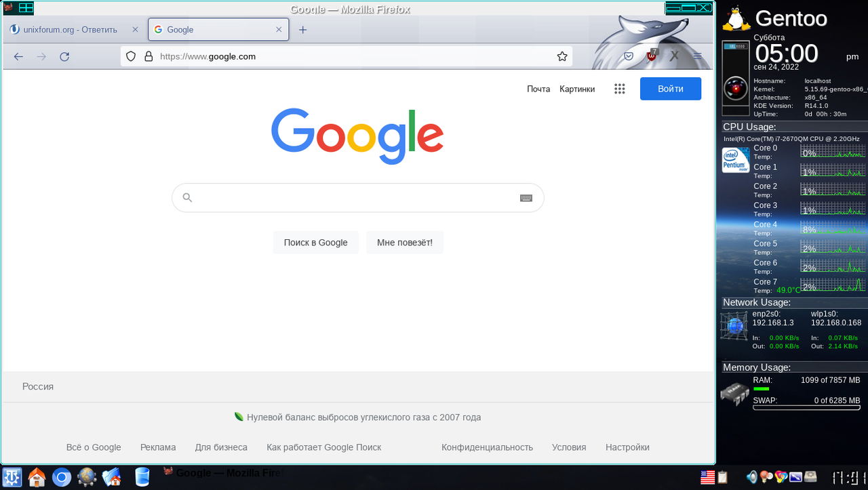Click the X extension icon in toolbar
Screen dimensions: 868x490
(674, 56)
